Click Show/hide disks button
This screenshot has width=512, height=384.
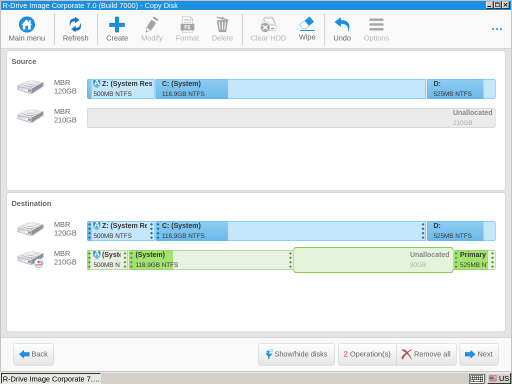tap(296, 354)
